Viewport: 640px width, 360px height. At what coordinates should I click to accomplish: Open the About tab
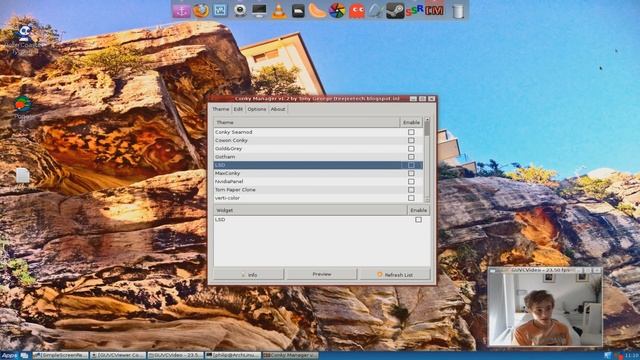tap(278, 109)
